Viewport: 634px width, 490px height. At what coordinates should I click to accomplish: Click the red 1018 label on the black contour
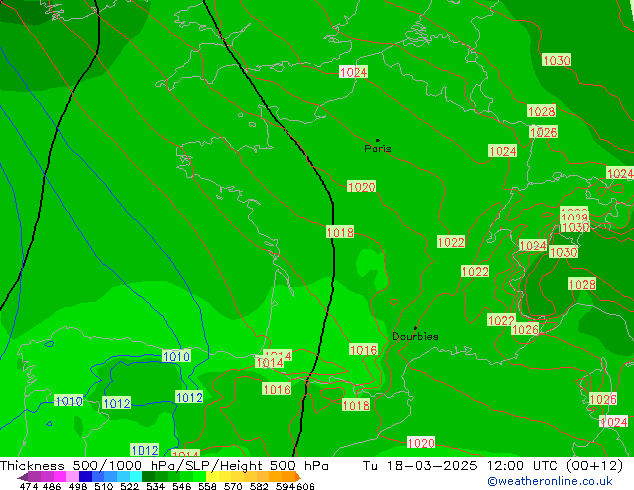pyautogui.click(x=340, y=232)
